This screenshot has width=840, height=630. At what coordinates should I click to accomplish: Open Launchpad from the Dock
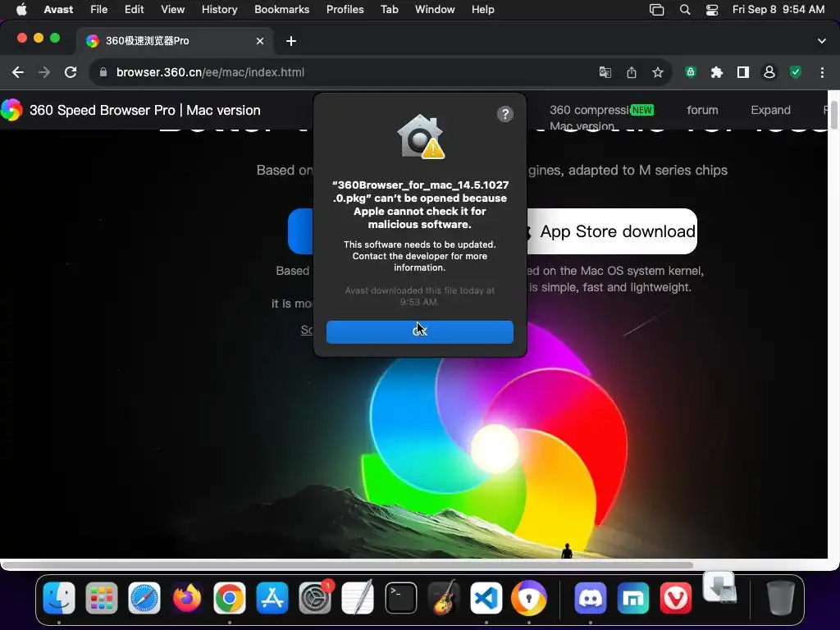[101, 598]
